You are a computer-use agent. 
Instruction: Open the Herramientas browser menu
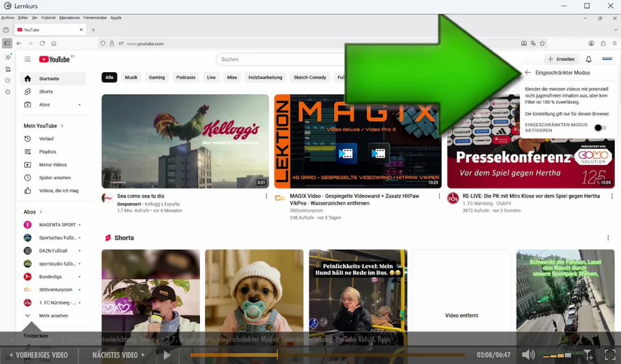(x=95, y=17)
